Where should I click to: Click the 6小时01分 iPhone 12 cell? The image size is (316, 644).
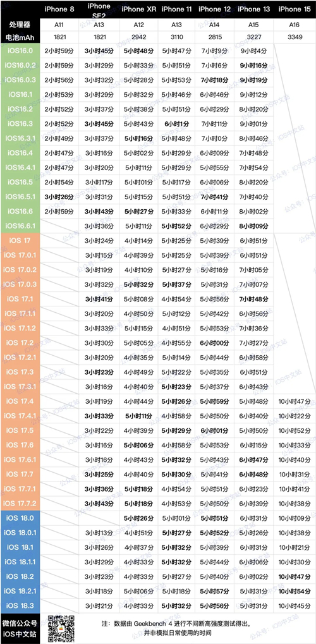coord(216,430)
